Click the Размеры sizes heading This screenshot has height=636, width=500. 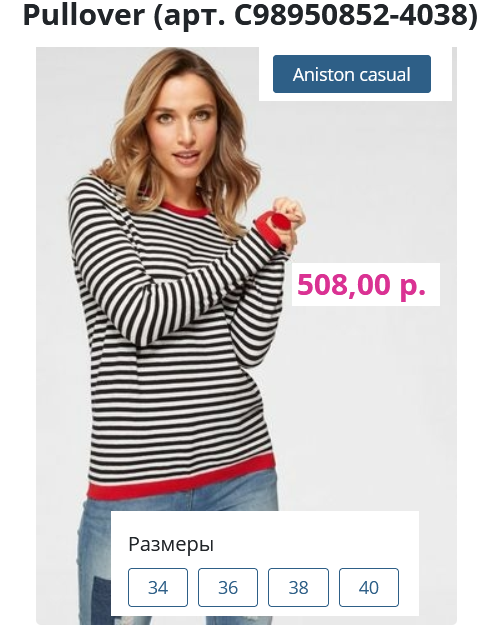pyautogui.click(x=171, y=544)
